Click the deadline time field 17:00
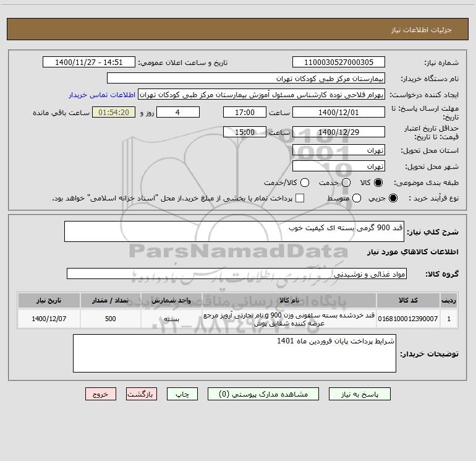Image resolution: width=476 pixels, height=461 pixels. coord(245,113)
